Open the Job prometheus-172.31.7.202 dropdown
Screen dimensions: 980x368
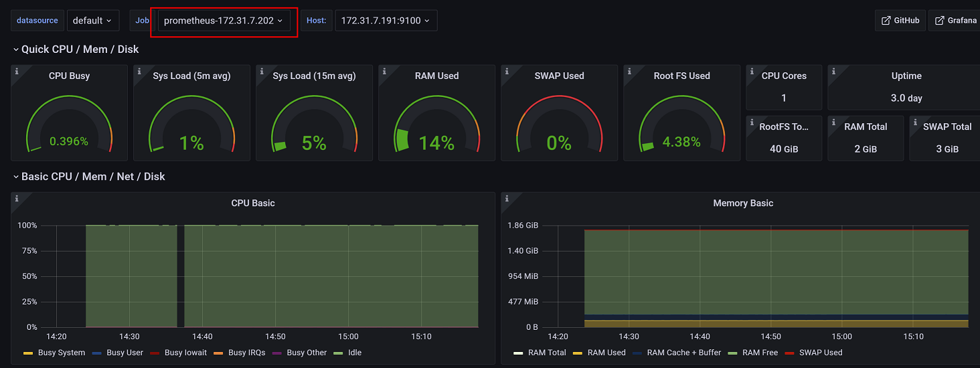tap(224, 21)
